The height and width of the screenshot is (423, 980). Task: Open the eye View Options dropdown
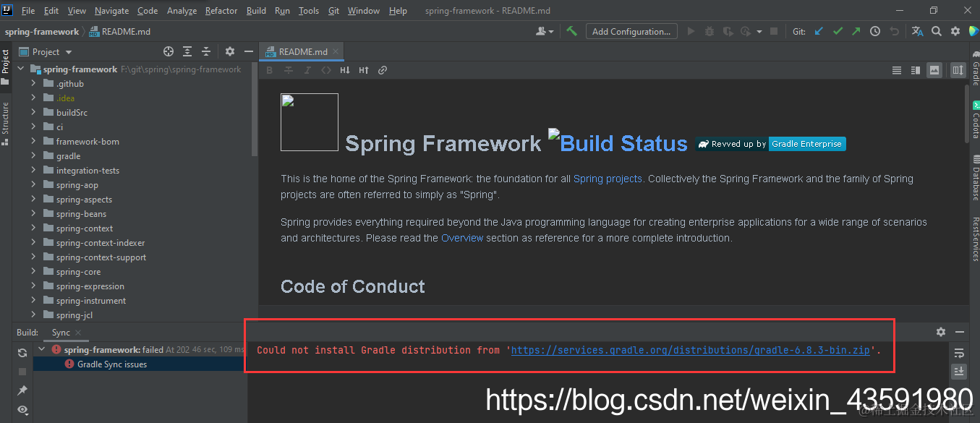pos(22,410)
